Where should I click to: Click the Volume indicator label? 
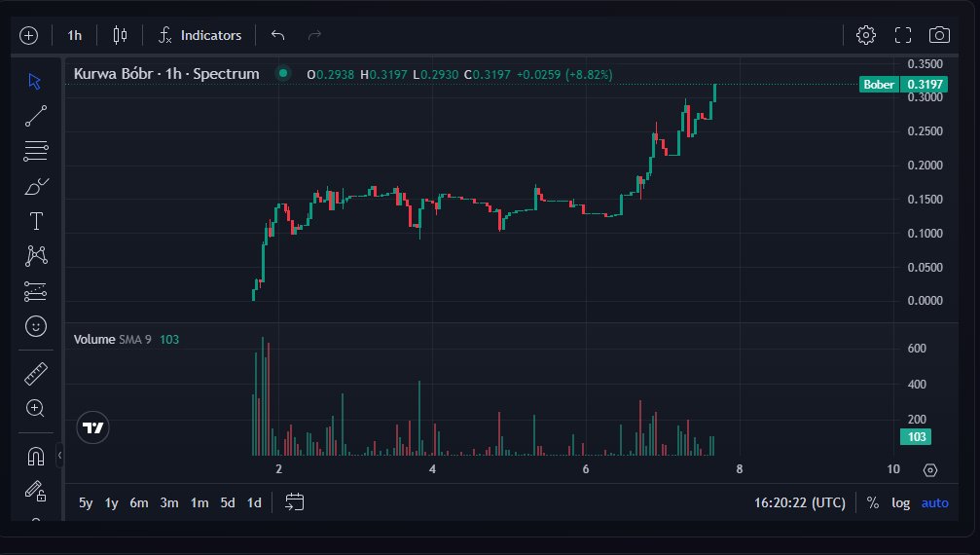coord(93,340)
